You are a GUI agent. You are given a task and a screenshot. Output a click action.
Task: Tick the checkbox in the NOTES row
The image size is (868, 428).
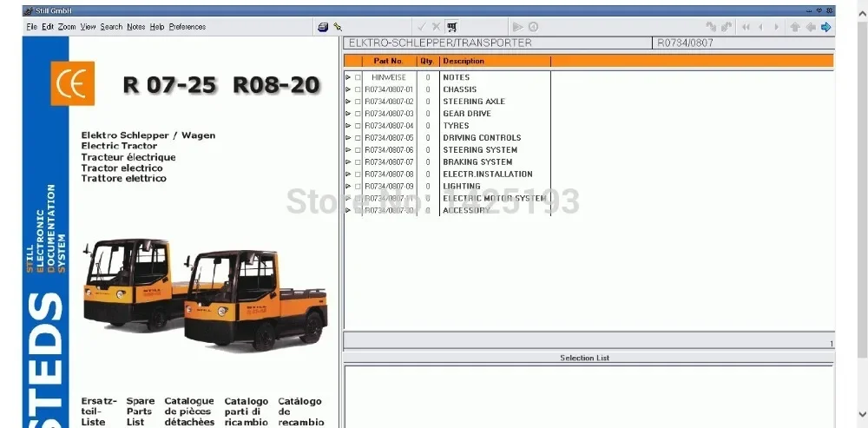pos(358,77)
